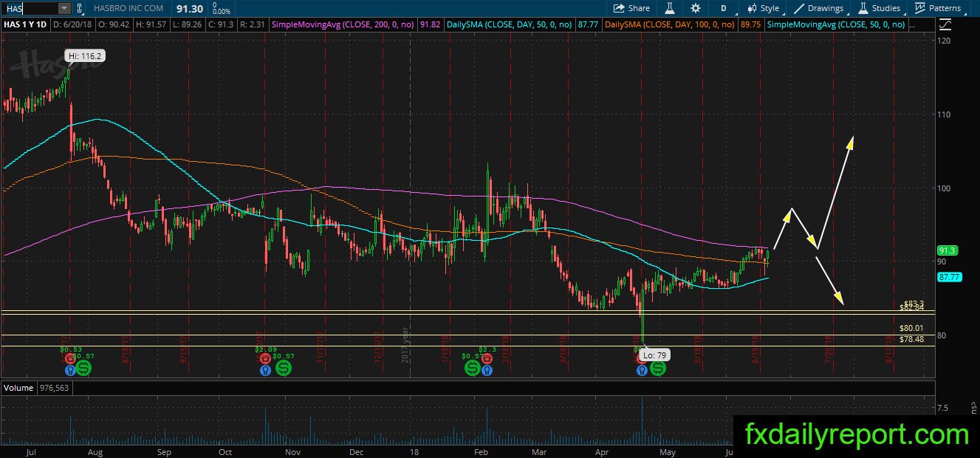Click the chart scale icon at top right
Screen dimensions: 980x458
click(x=945, y=24)
